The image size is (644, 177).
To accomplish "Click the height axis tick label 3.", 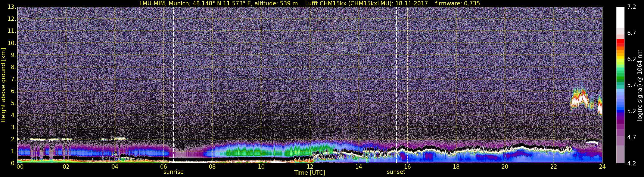I will click(13, 127).
